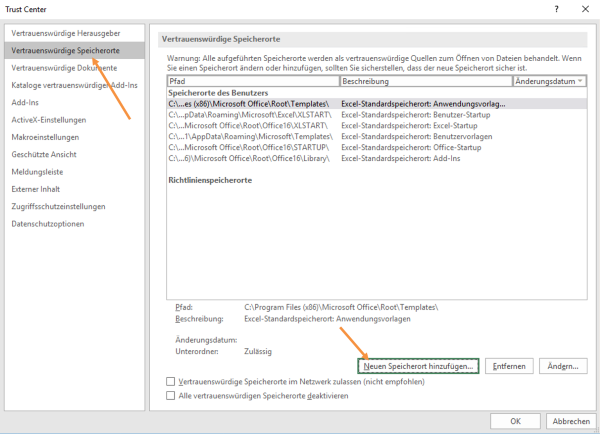Confirm with the OK button
Image resolution: width=600 pixels, height=434 pixels.
(x=515, y=420)
